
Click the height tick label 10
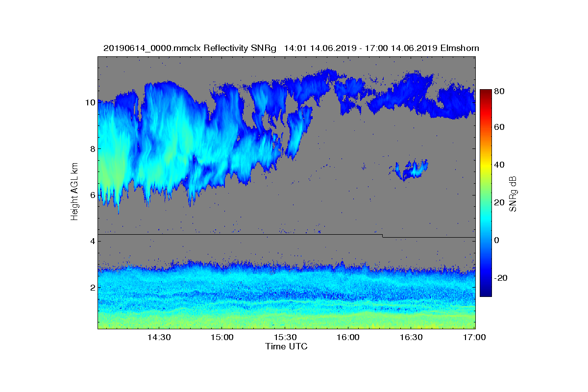(x=90, y=102)
